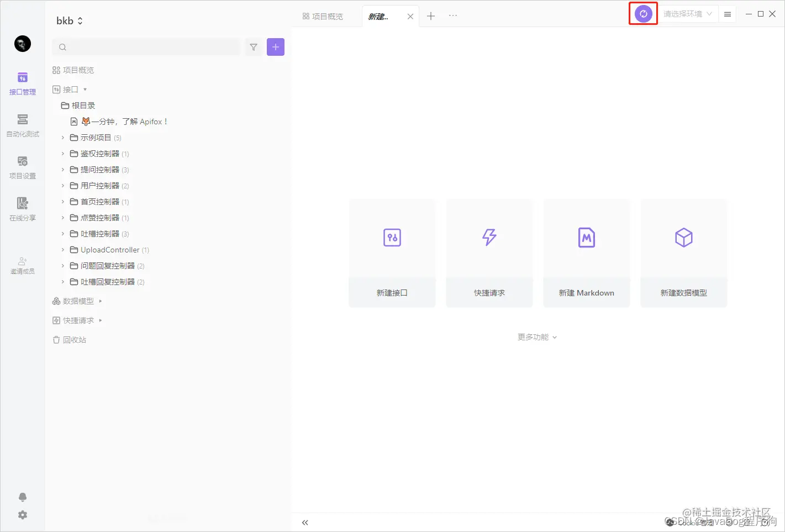785x532 pixels.
Task: Collapse sidebar with double-chevron icon
Action: pos(305,523)
